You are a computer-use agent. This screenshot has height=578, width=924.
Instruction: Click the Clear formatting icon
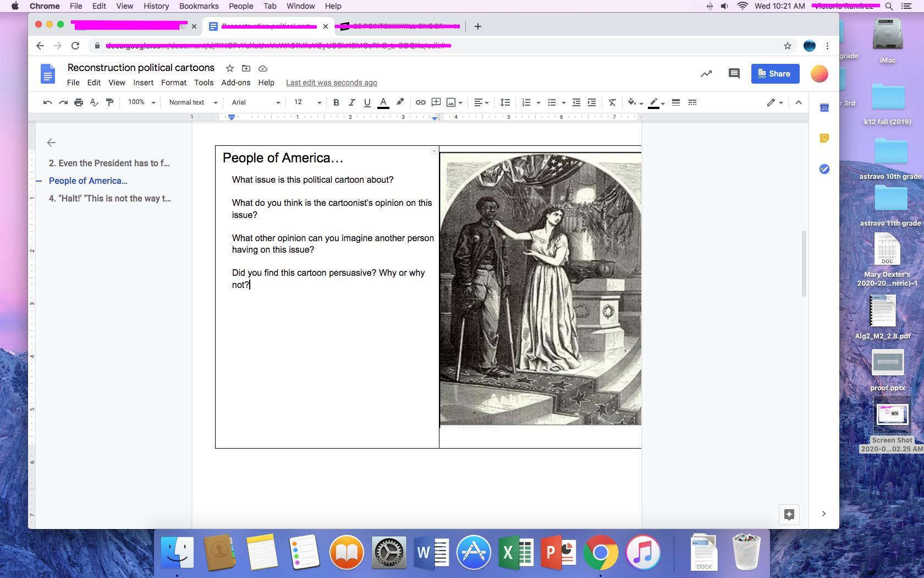click(x=612, y=102)
